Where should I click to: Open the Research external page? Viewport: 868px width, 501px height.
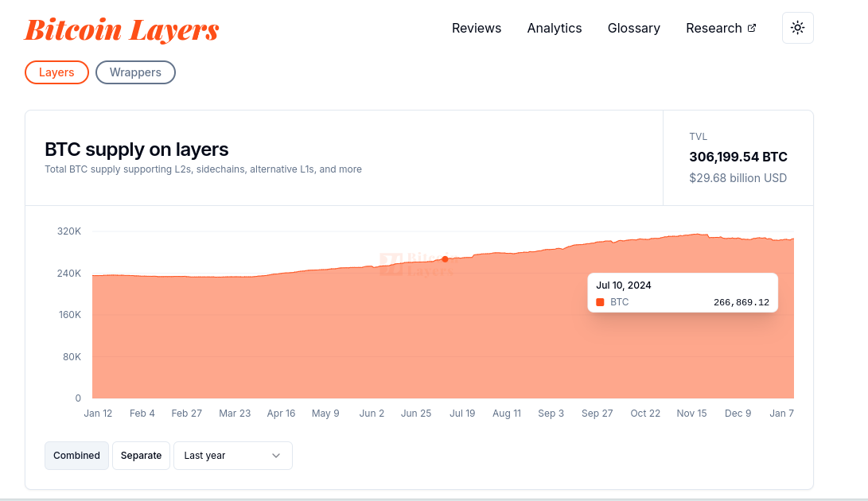click(714, 28)
